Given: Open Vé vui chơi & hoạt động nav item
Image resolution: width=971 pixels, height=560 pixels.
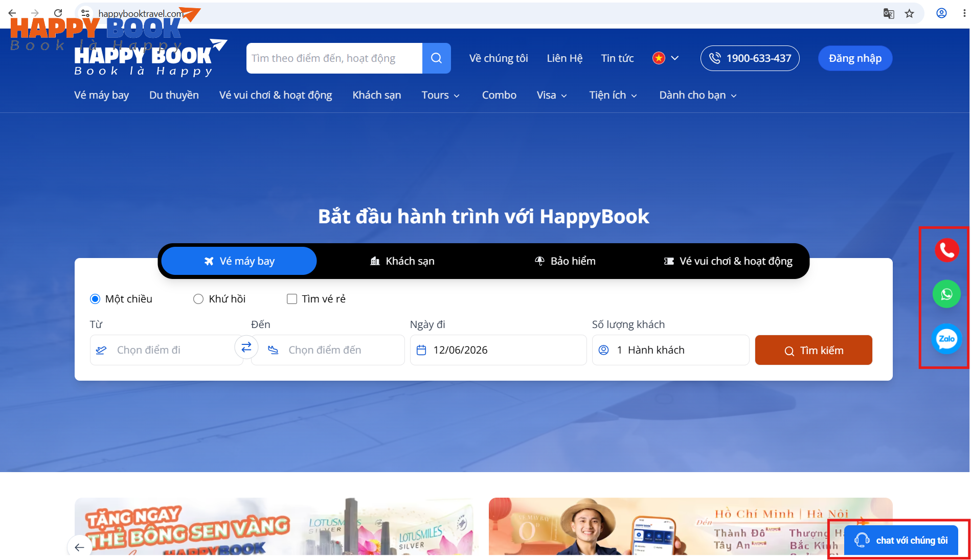Looking at the screenshot, I should [276, 95].
